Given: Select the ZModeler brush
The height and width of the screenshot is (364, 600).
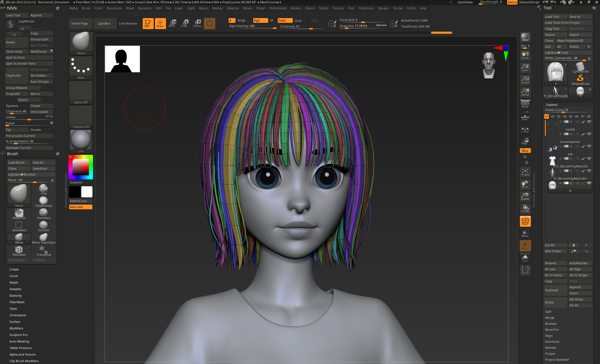Looking at the screenshot, I should [19, 251].
